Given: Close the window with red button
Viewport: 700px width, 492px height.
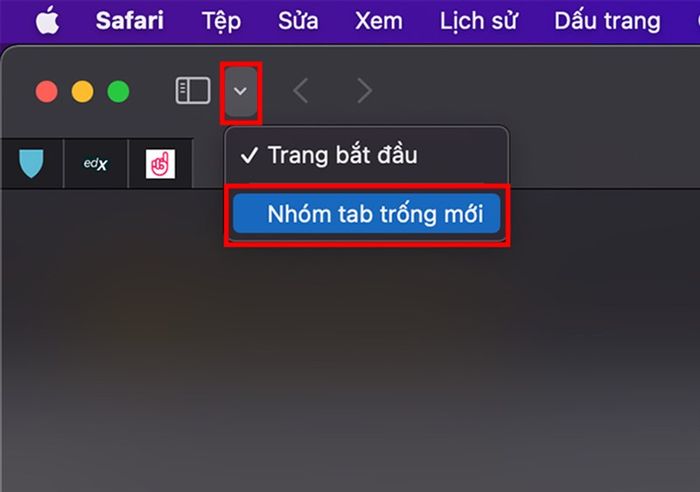Looking at the screenshot, I should (46, 92).
